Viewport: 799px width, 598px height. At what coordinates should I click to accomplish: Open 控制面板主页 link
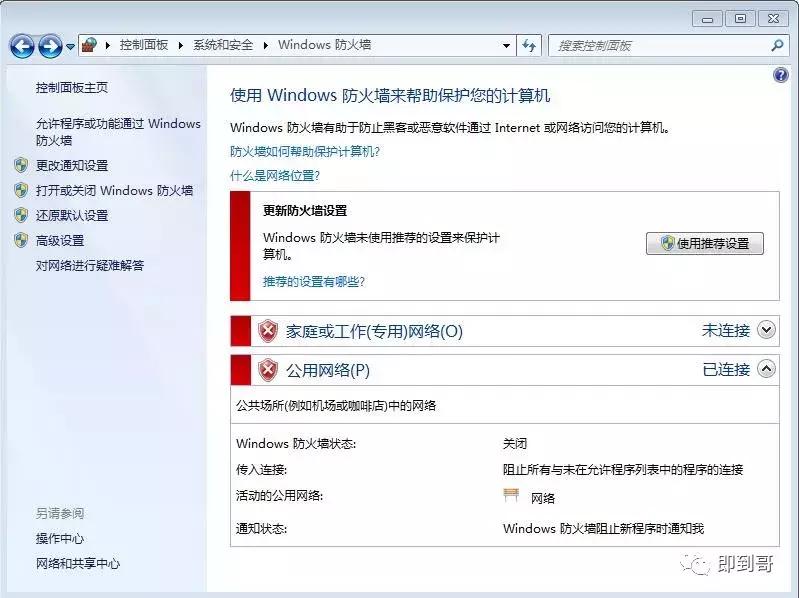click(72, 88)
